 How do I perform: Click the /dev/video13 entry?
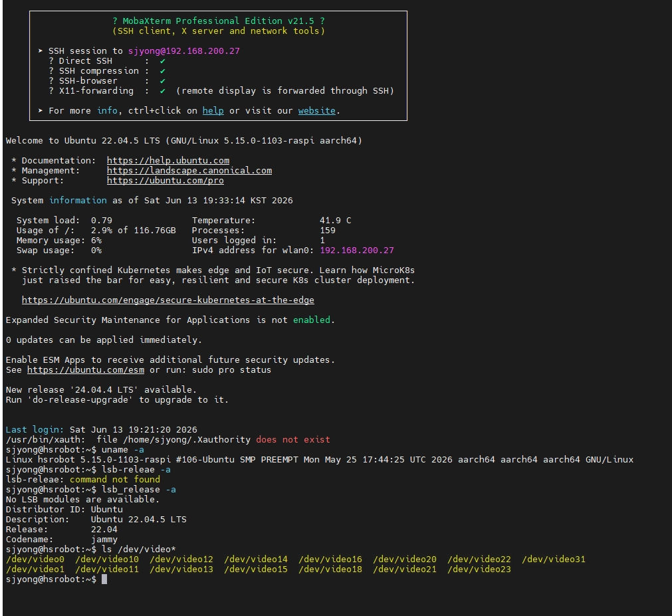coord(181,569)
